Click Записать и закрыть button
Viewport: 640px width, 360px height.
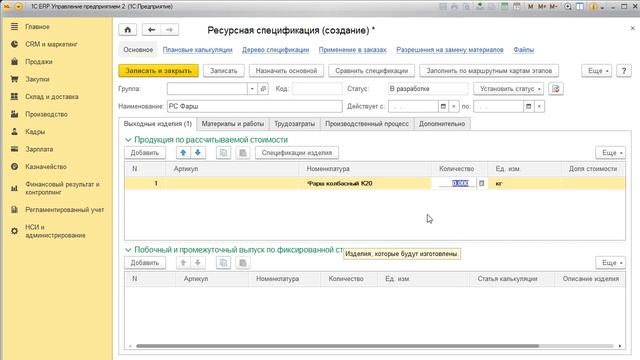[x=158, y=71]
